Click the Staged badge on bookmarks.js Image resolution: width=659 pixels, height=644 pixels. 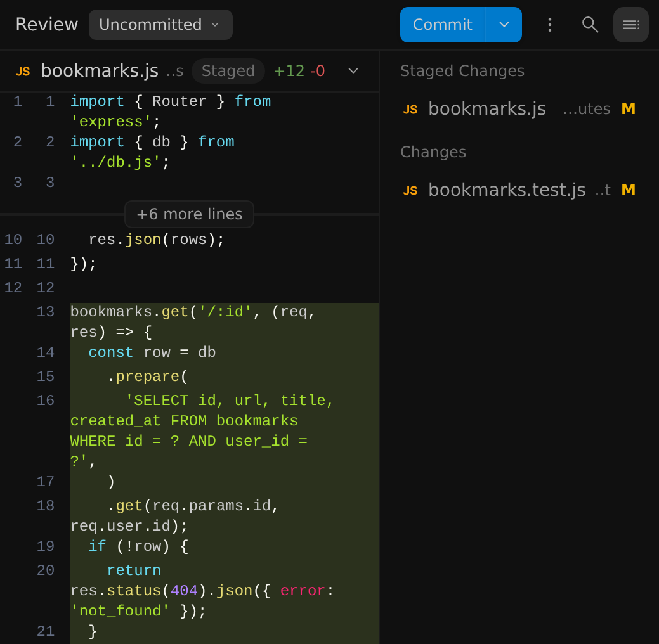click(x=228, y=71)
